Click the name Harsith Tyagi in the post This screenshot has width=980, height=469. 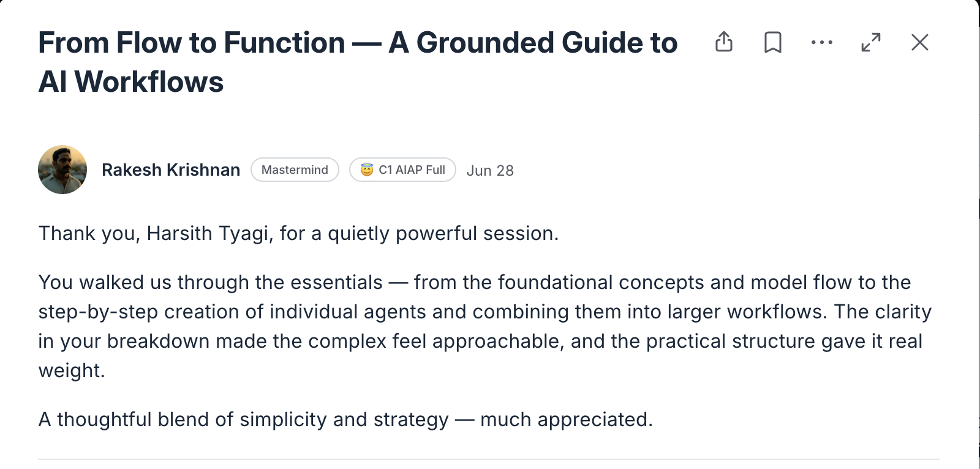click(x=209, y=233)
